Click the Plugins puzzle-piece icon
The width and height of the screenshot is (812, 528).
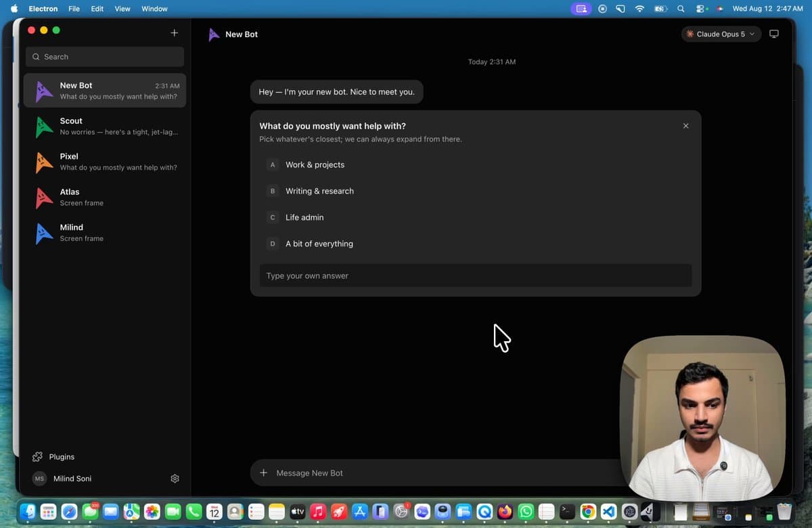(x=37, y=457)
